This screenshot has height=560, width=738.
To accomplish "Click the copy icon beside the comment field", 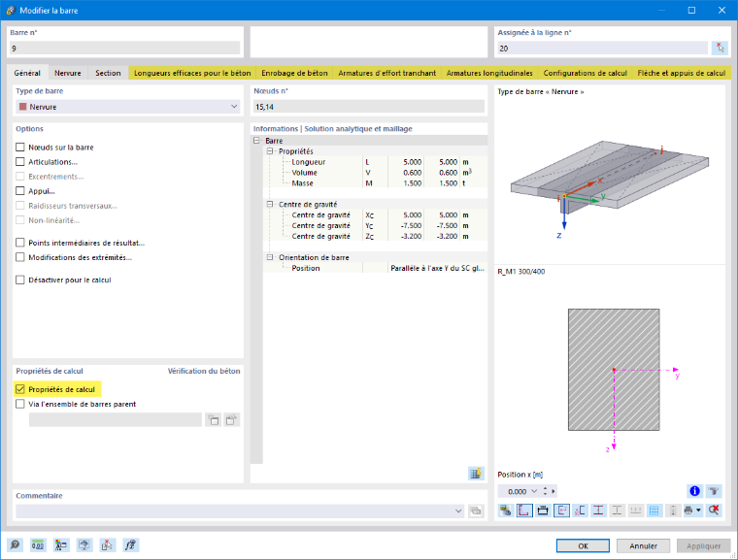I will tap(476, 511).
